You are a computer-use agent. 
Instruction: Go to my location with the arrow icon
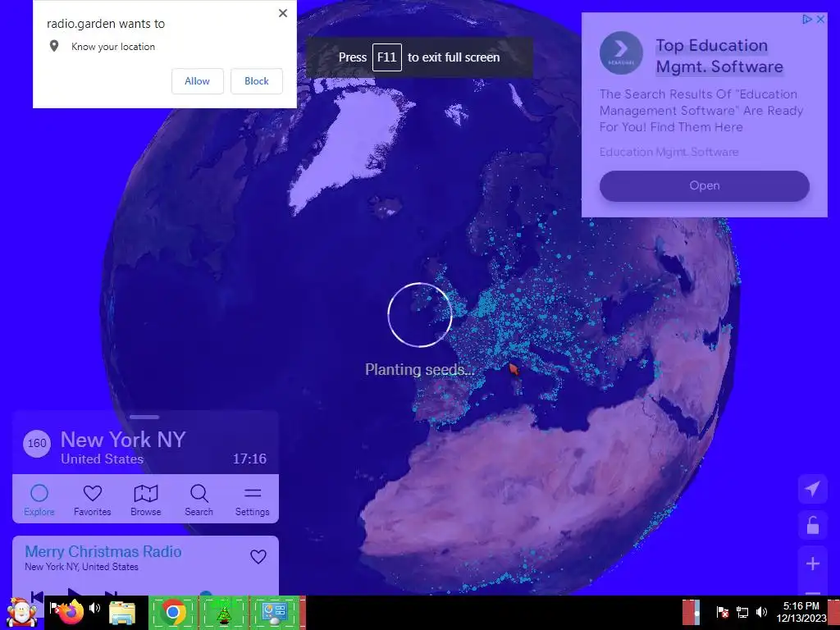pos(813,489)
